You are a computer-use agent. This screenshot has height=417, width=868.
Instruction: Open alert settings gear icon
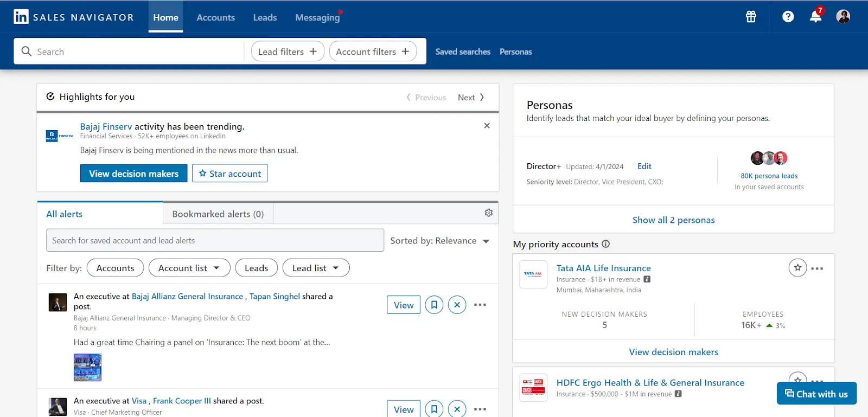click(x=489, y=213)
